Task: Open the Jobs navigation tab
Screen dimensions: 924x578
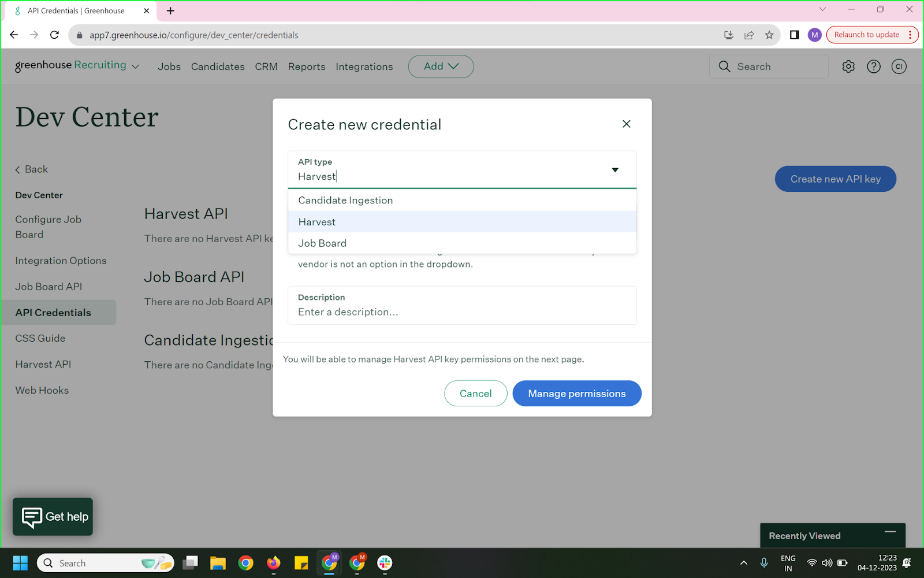Action: (x=169, y=67)
